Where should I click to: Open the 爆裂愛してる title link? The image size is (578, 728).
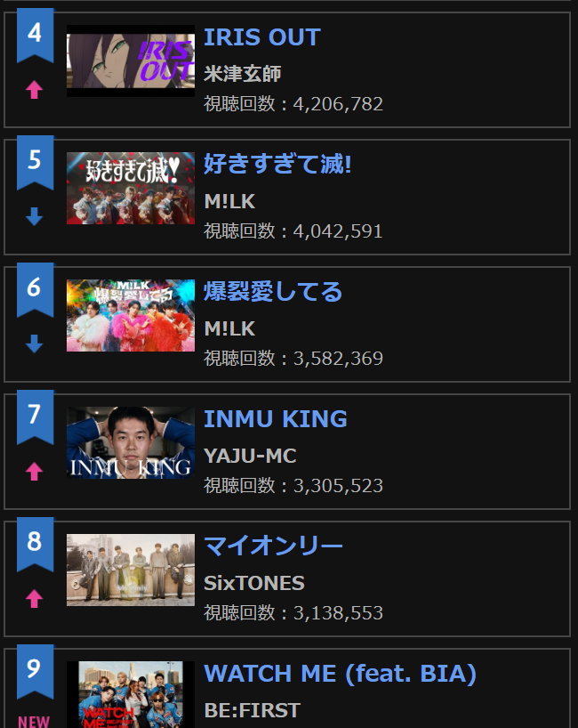tap(273, 292)
